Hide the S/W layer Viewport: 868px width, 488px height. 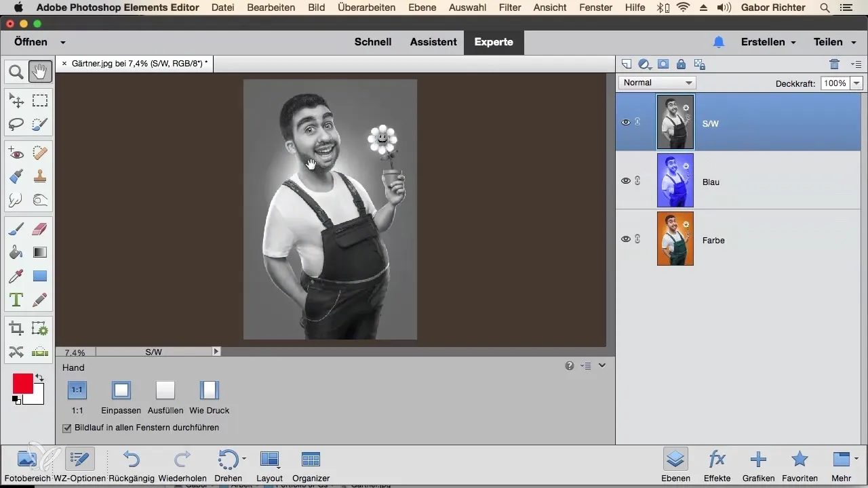(626, 123)
